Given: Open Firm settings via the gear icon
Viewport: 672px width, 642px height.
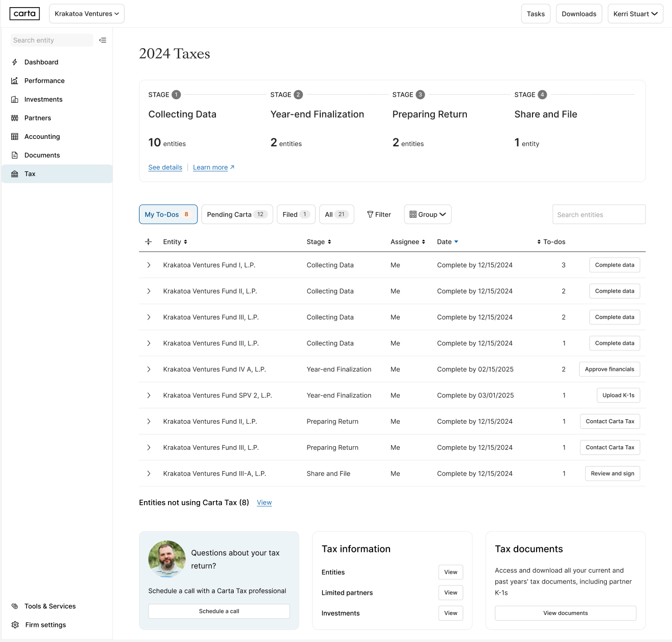Looking at the screenshot, I should tap(15, 625).
